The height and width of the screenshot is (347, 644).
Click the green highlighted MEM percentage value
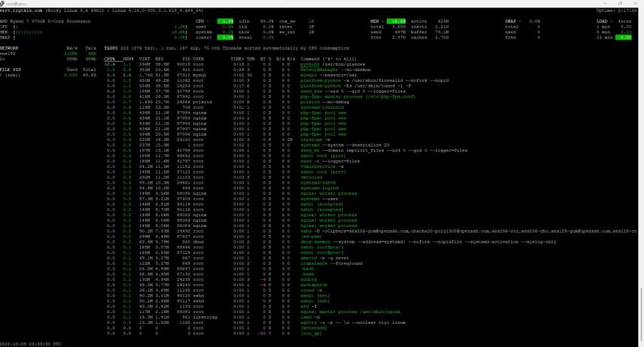397,21
